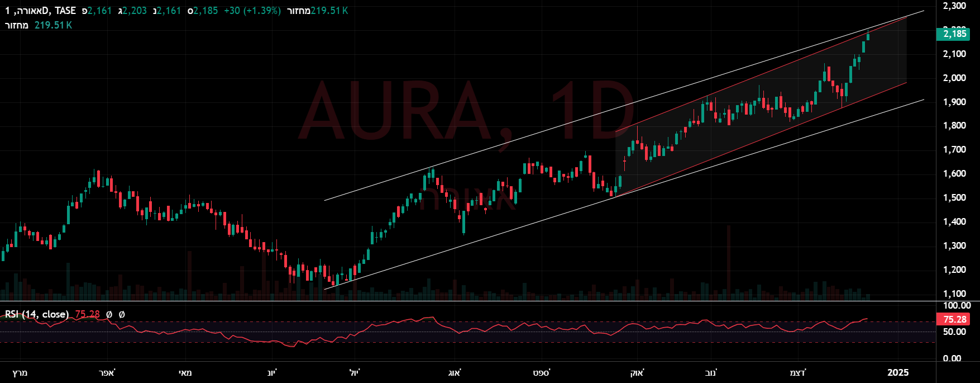Screen dimensions: 980x383
Task: Click the נוב' month label on the time axis
Action: (x=711, y=372)
